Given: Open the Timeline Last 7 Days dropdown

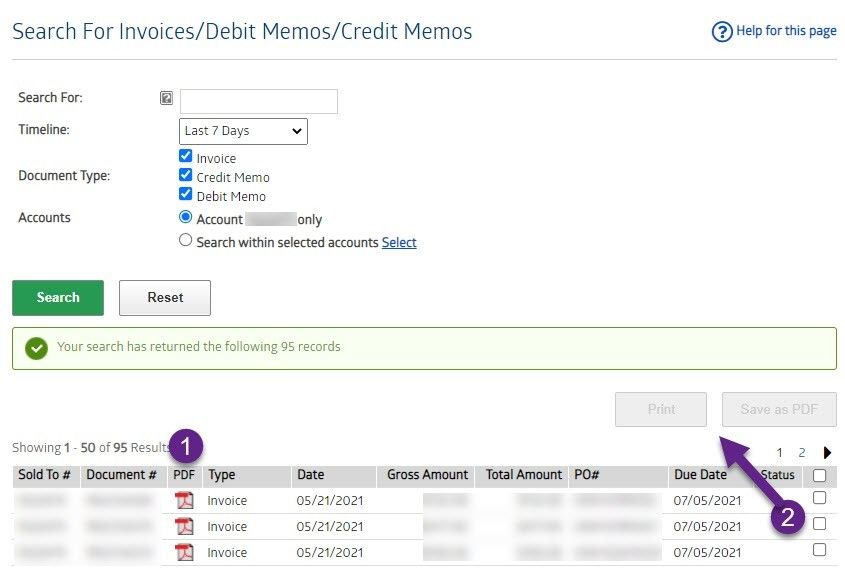Looking at the screenshot, I should pyautogui.click(x=243, y=131).
